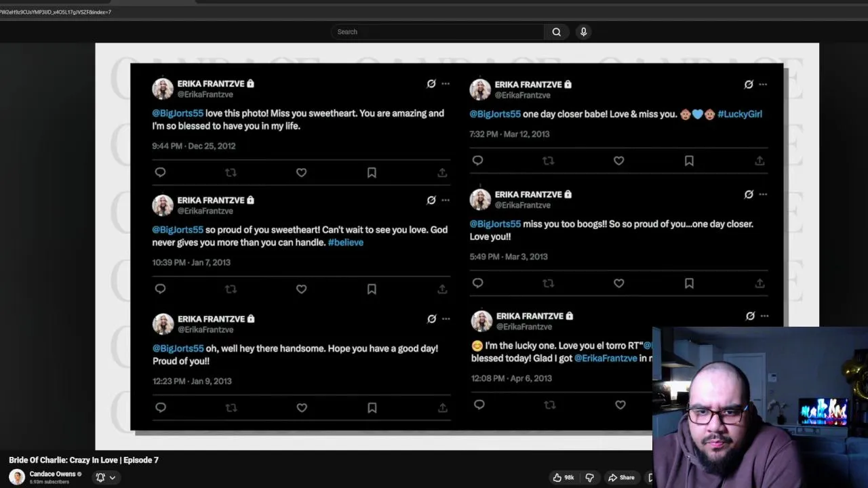Screen dimensions: 868x488
Task: Retweet the Jan 9, 2013 tweet
Action: click(x=231, y=407)
